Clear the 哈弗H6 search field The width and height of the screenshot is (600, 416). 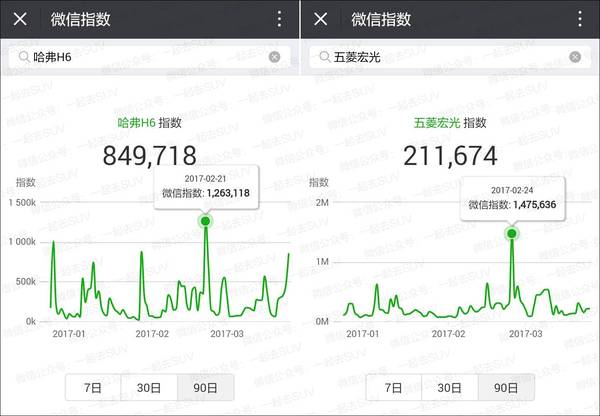(274, 57)
